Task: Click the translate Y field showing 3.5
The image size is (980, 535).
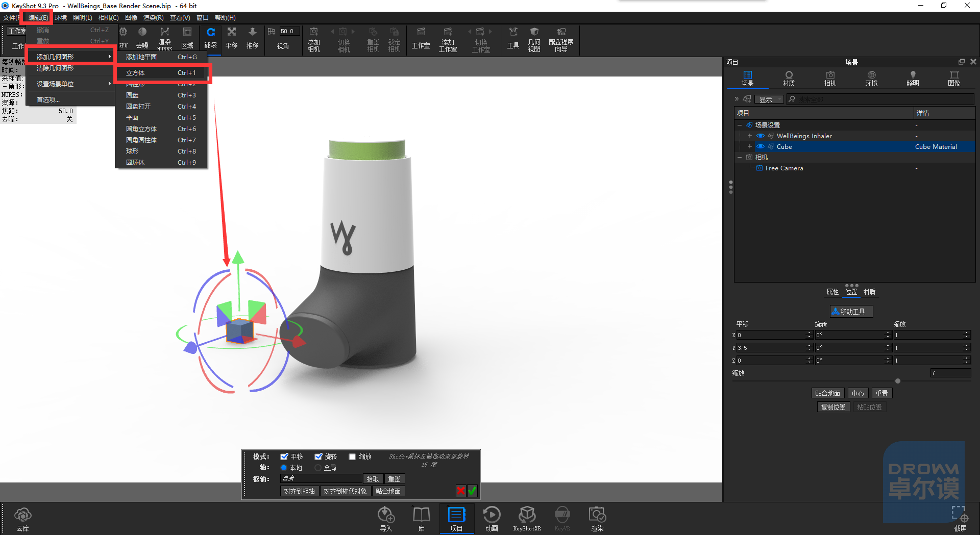Action: [771, 348]
